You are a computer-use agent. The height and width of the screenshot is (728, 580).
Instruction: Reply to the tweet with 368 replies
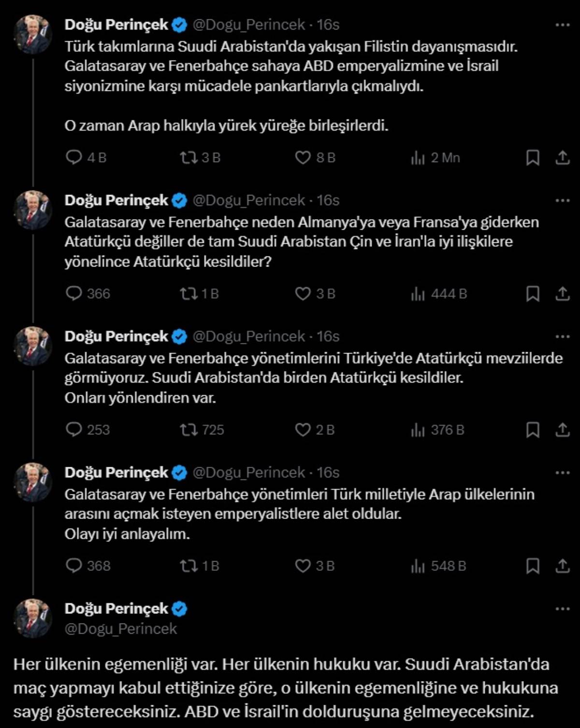click(x=74, y=565)
